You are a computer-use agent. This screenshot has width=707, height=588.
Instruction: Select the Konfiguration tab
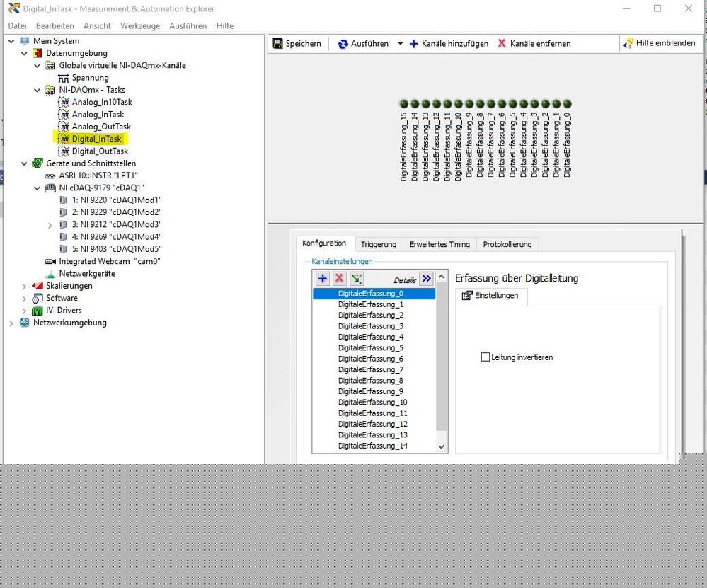(324, 243)
